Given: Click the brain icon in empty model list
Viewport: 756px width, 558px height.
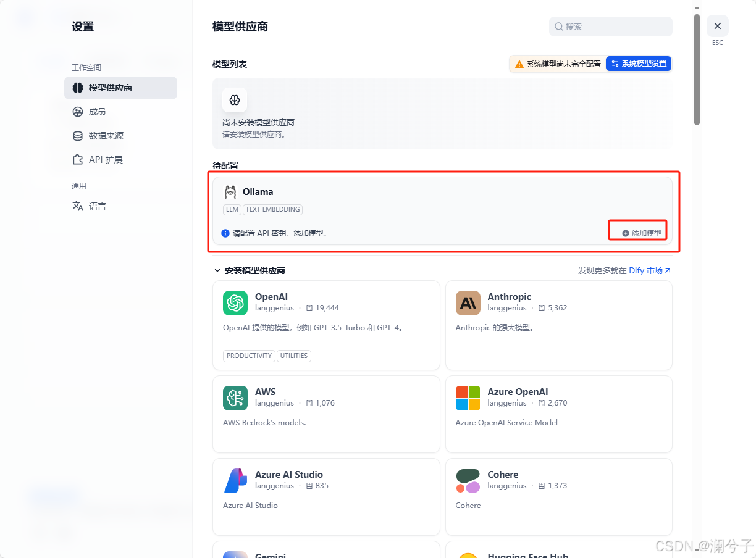Looking at the screenshot, I should pos(235,100).
